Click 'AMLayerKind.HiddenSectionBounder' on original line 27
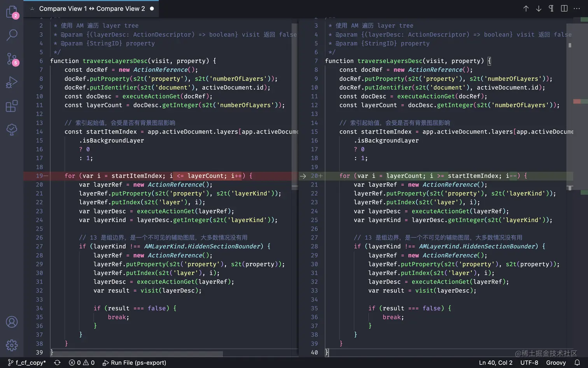Image resolution: width=588 pixels, height=368 pixels. (202, 247)
